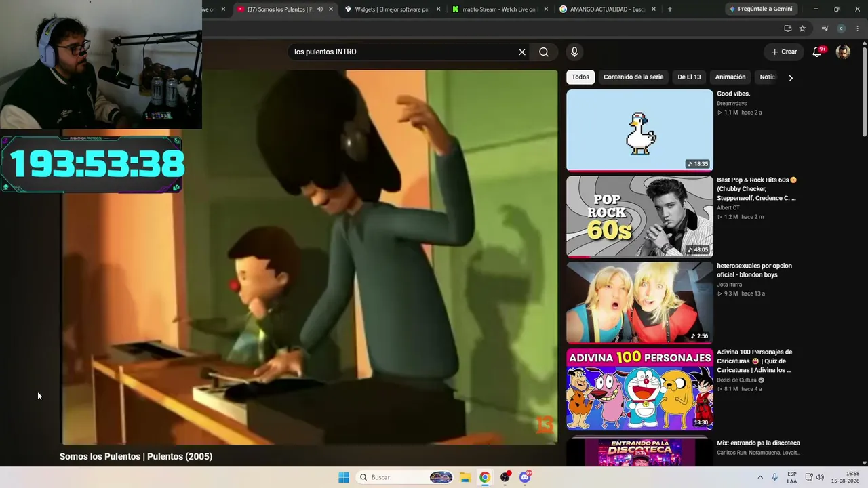Clear the YouTube search box text
The height and width of the screenshot is (488, 868).
coord(522,52)
